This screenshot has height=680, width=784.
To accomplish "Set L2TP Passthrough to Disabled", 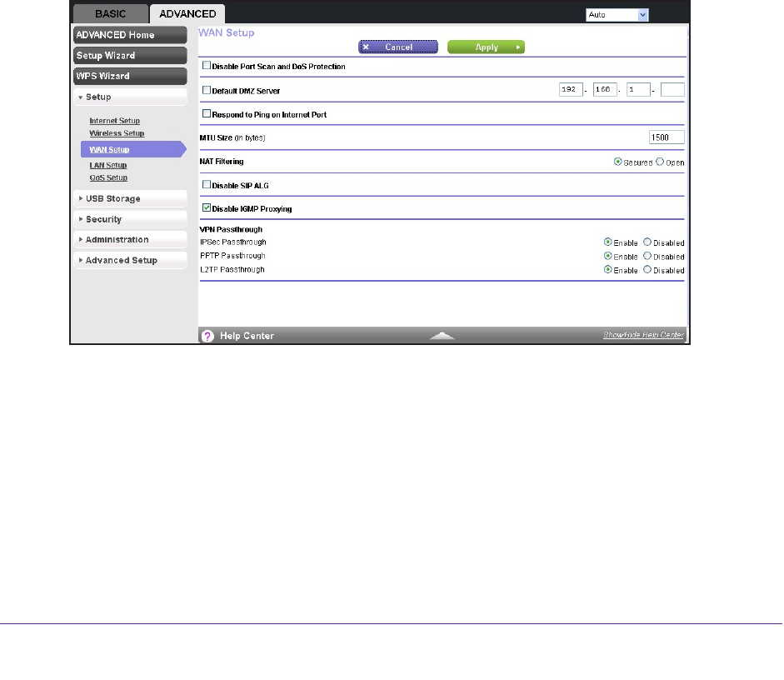I will [647, 269].
